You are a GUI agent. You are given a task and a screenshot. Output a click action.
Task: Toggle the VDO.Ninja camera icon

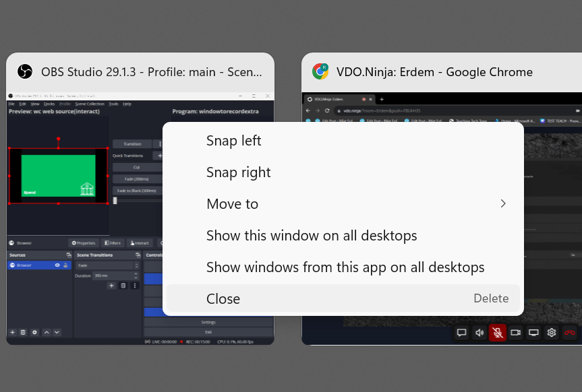(515, 333)
